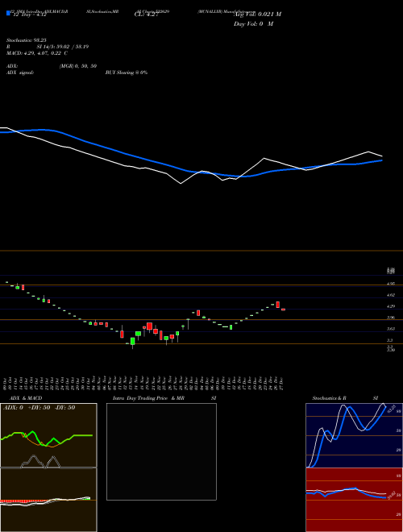
Task: Click the 'Stochastics & R' panel title
Action: click(329, 398)
